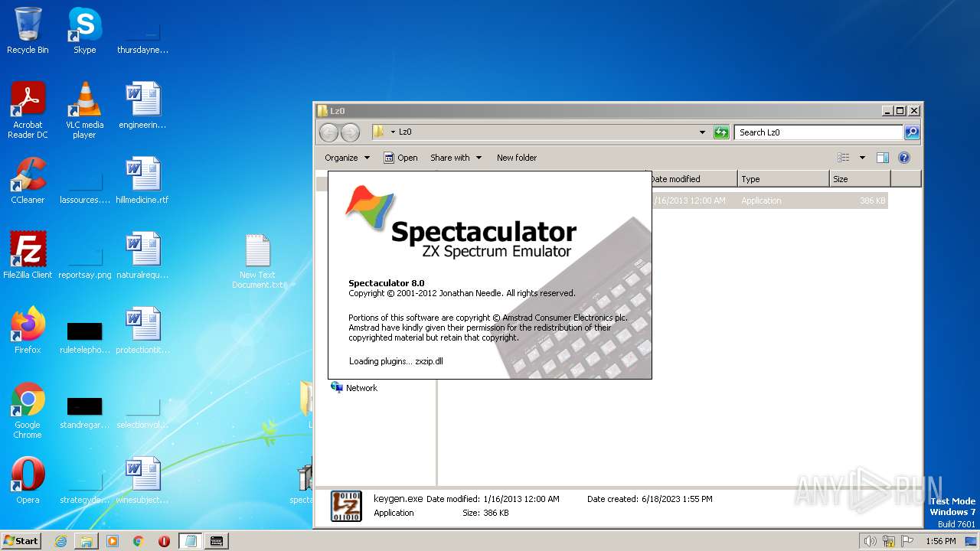Screen dimensions: 980x551
Task: Click the 386 KB size cell
Action: 872,201
